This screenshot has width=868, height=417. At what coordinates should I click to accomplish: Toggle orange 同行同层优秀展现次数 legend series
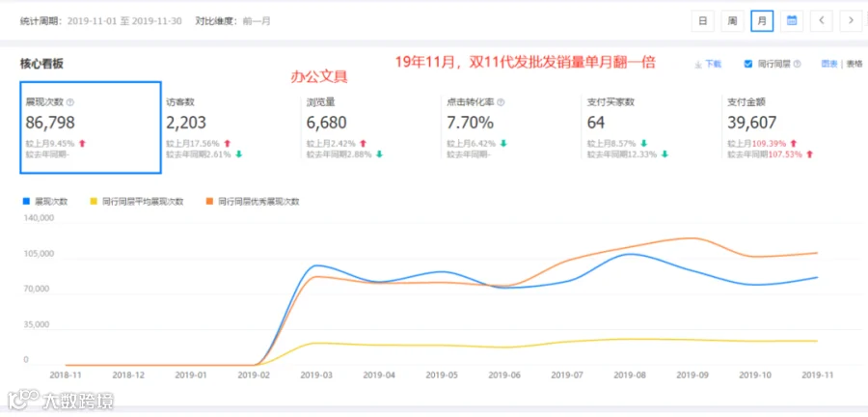(x=252, y=202)
